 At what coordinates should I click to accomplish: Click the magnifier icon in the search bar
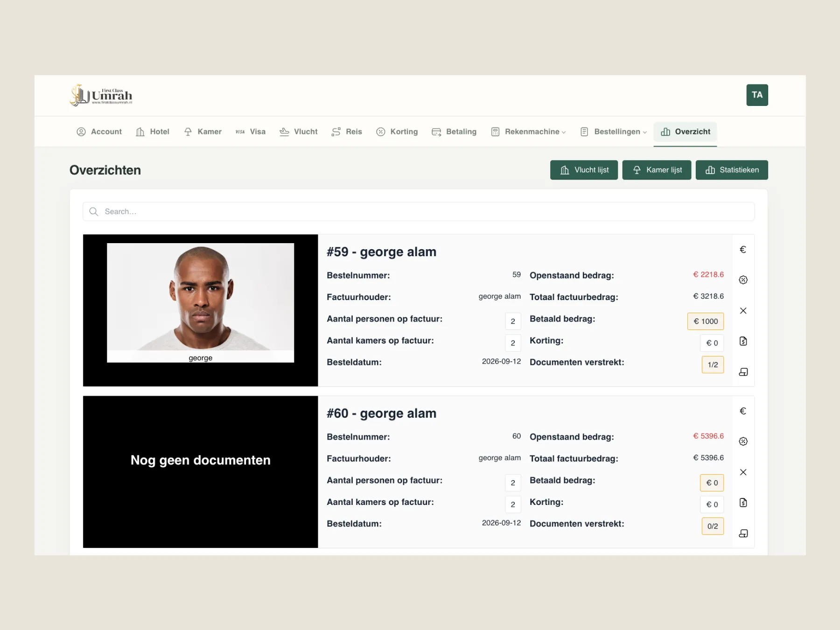[x=94, y=211]
